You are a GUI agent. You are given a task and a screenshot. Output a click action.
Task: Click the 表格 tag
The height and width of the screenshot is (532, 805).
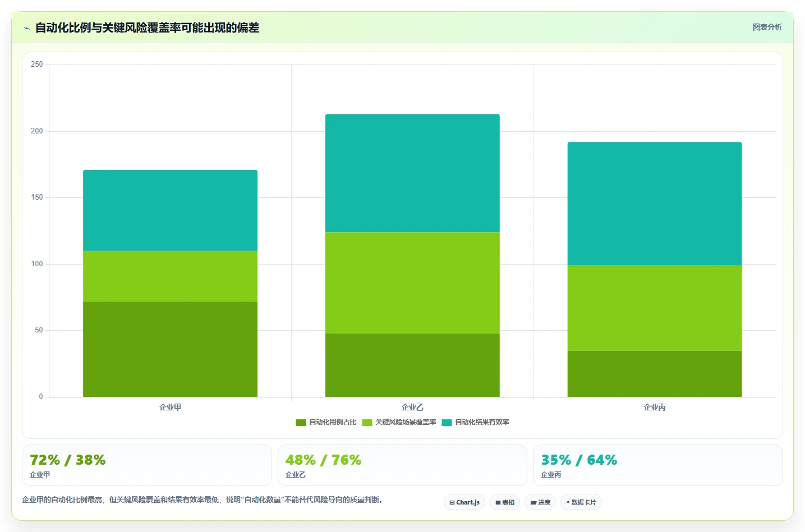pyautogui.click(x=505, y=502)
